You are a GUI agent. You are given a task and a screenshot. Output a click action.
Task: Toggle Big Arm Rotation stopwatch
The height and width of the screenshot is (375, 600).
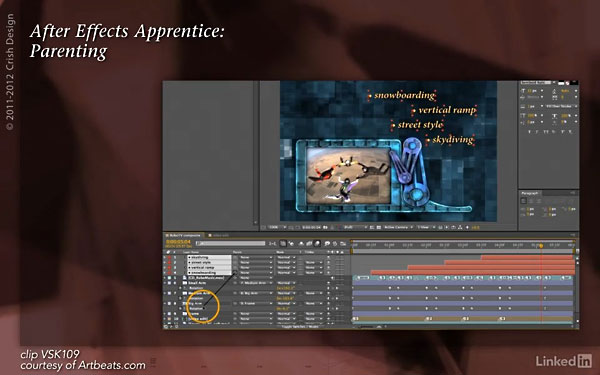pos(185,309)
